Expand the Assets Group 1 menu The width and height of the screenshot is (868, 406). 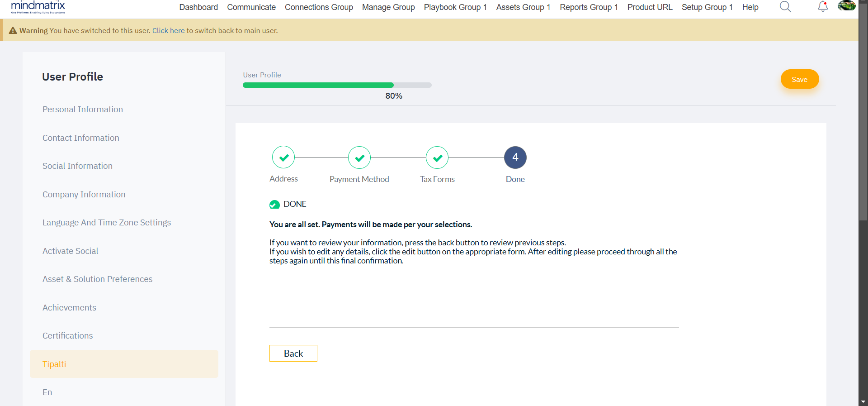(523, 7)
